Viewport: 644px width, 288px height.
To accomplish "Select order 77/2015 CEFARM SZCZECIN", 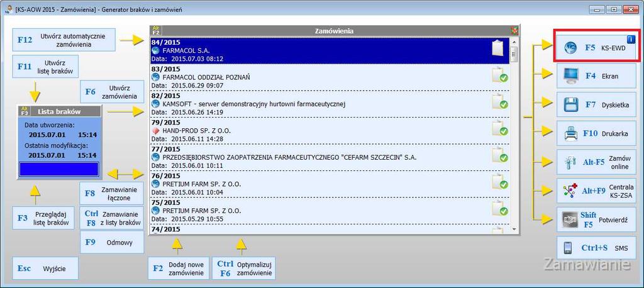I will click(330, 157).
